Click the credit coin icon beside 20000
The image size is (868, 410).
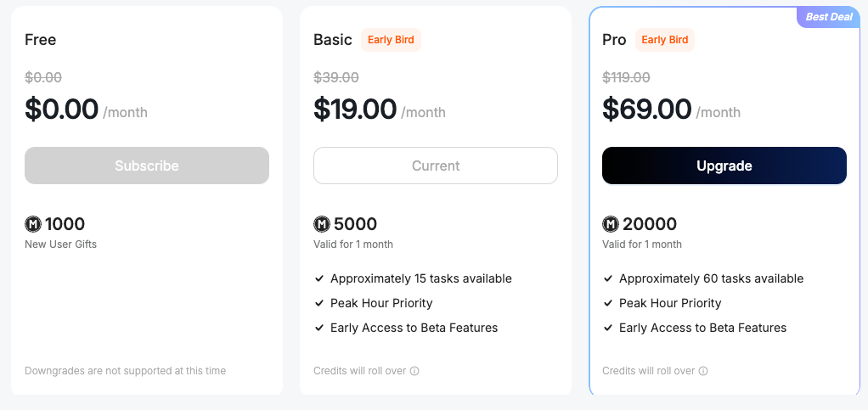[611, 224]
